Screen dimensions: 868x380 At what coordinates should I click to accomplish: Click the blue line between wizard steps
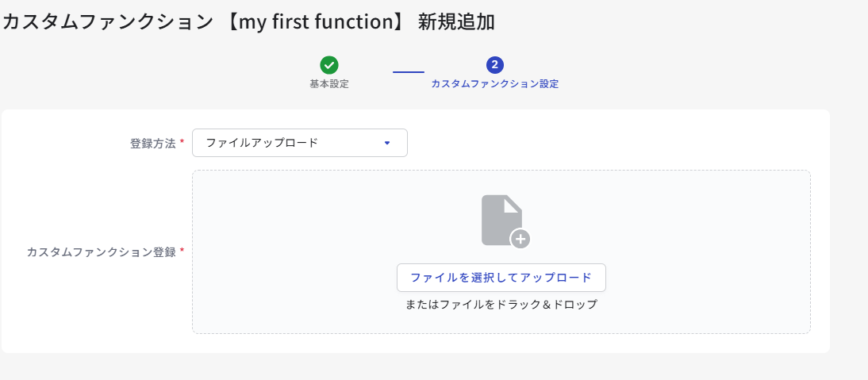pyautogui.click(x=409, y=72)
